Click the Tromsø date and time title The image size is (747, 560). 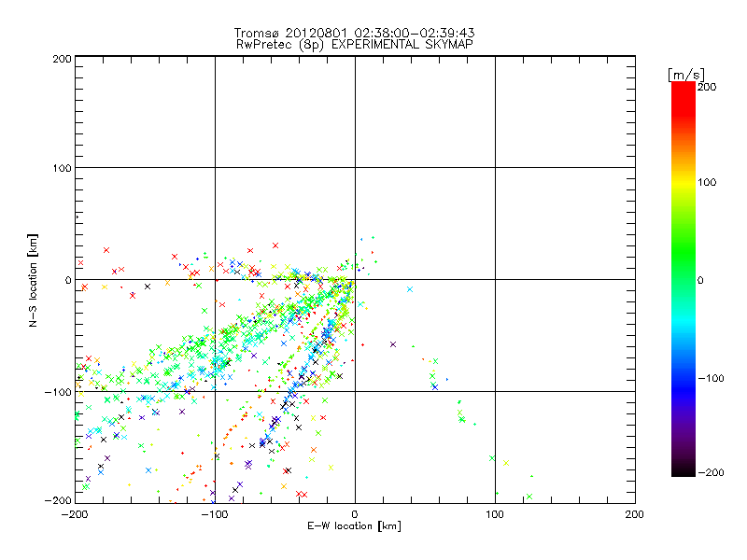tap(354, 33)
